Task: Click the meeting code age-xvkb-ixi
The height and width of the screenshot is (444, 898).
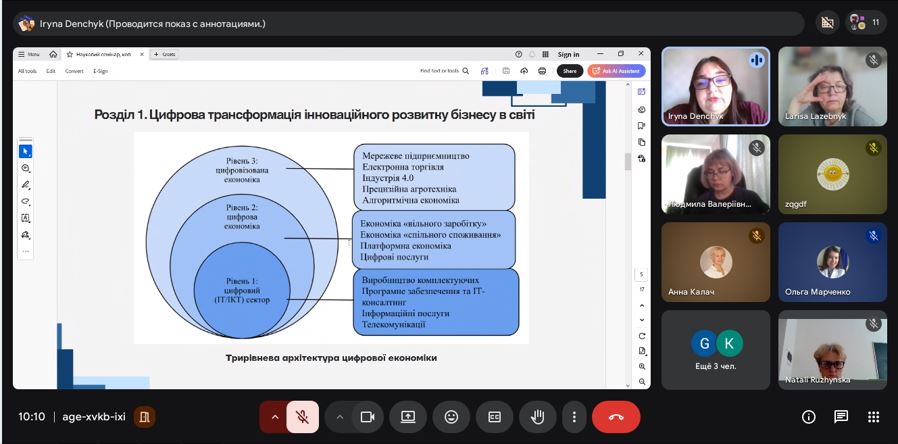Action: pos(93,417)
